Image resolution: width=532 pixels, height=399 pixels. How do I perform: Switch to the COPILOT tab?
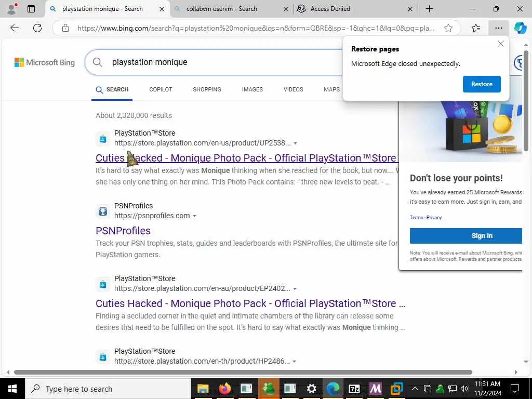click(x=161, y=89)
